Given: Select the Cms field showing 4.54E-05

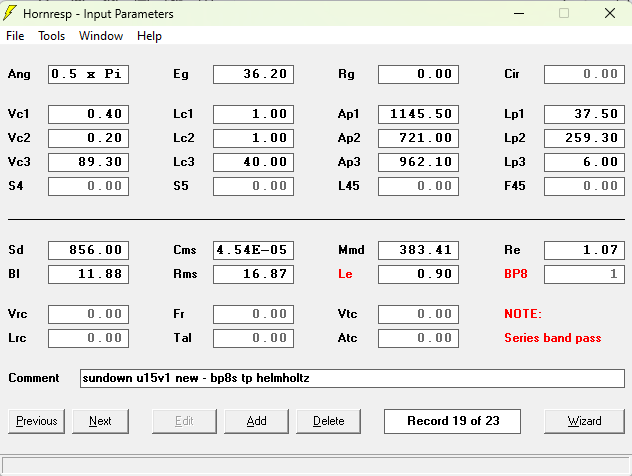Looking at the screenshot, I should click(x=254, y=250).
